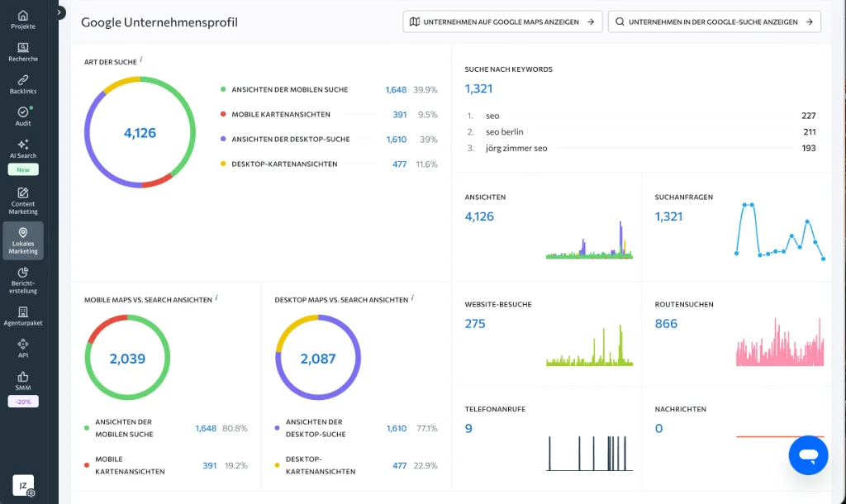Click info icon beside Mobile Maps vs. Search Ansichten

coord(216,297)
